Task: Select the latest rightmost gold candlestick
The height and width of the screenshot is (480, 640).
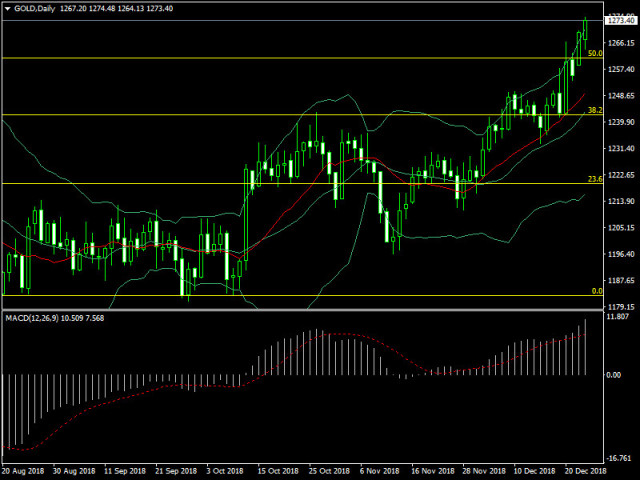Action: click(x=585, y=30)
